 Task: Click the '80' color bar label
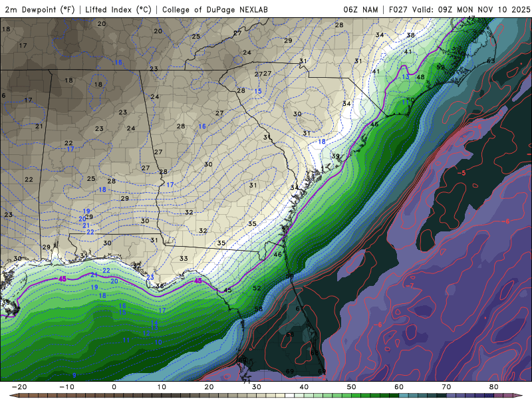tap(494, 387)
